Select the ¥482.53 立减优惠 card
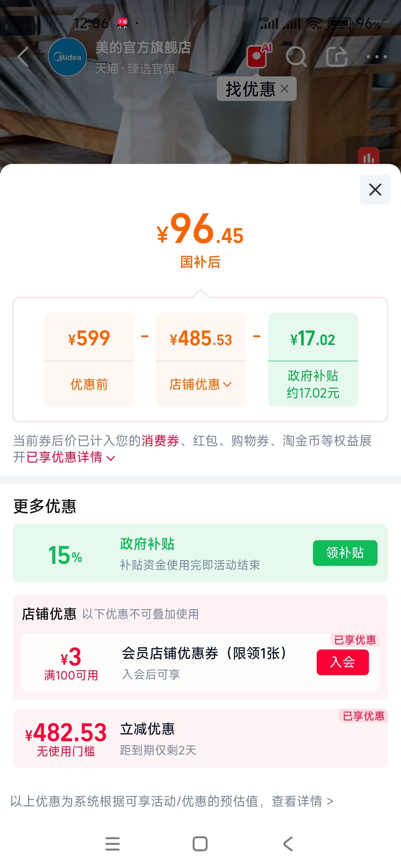Image resolution: width=401 pixels, height=868 pixels. click(200, 738)
